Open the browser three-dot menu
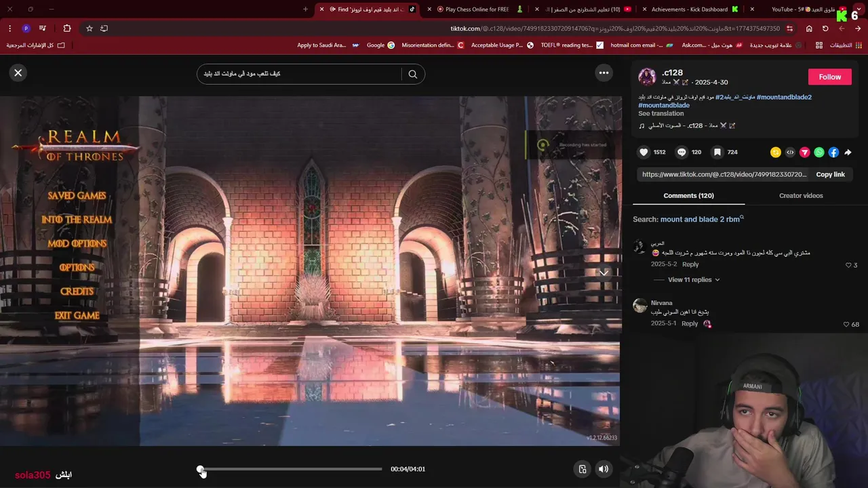Screen dimensions: 868x488 click(x=9, y=28)
